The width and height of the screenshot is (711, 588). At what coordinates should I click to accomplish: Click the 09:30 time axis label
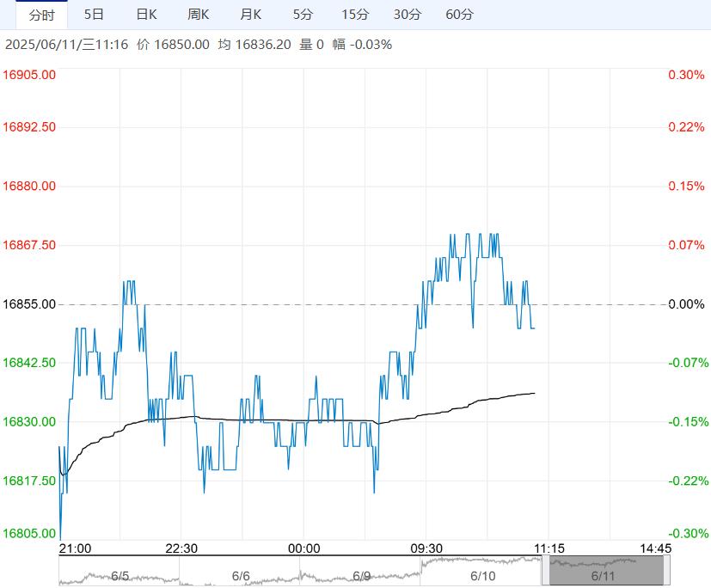[426, 548]
